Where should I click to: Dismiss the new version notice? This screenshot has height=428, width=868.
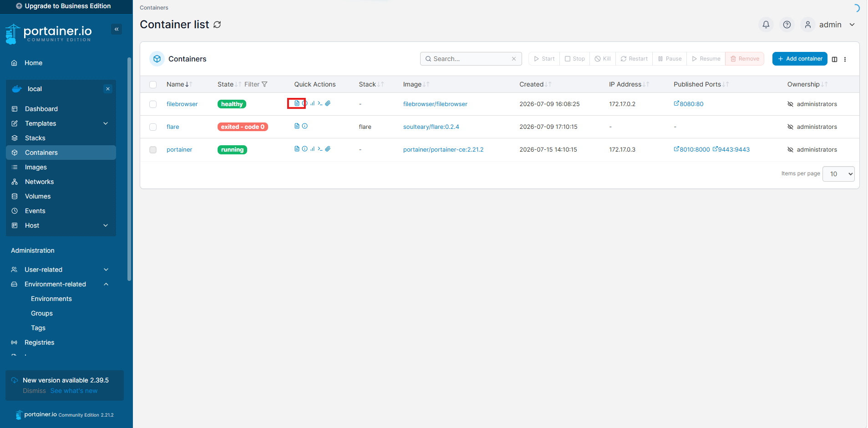(34, 391)
